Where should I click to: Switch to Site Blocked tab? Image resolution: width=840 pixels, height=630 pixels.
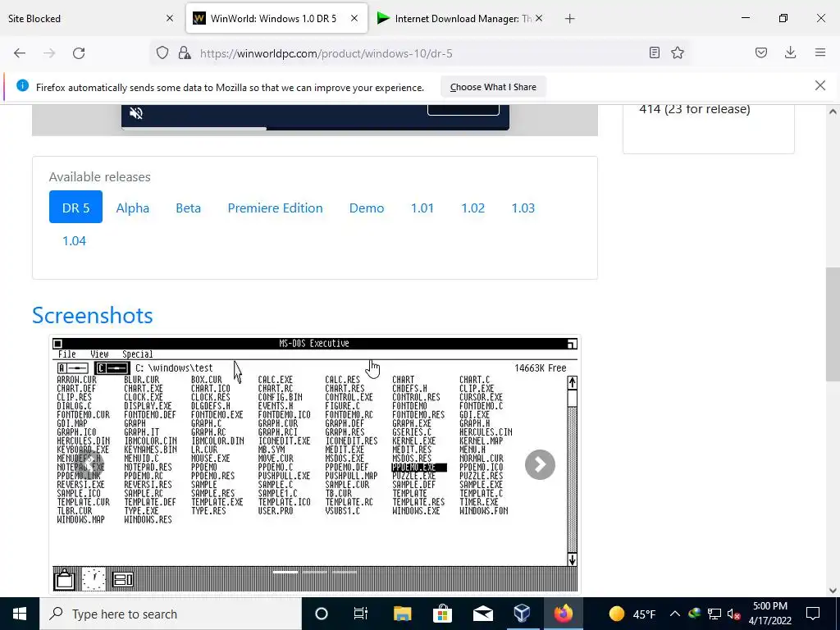92,18
